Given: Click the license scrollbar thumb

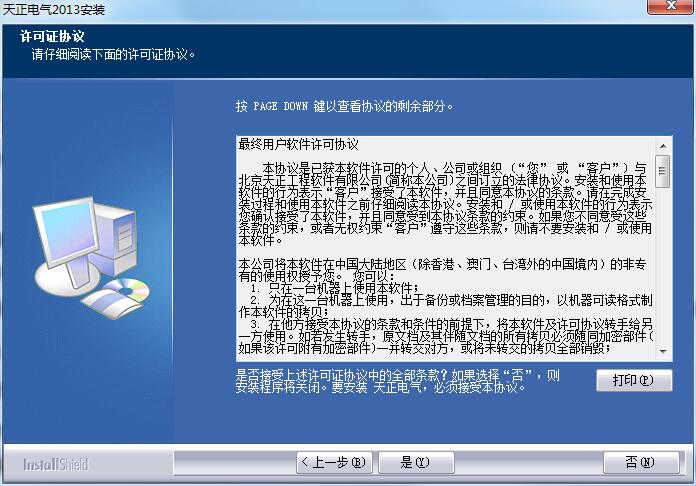Looking at the screenshot, I should tap(663, 171).
